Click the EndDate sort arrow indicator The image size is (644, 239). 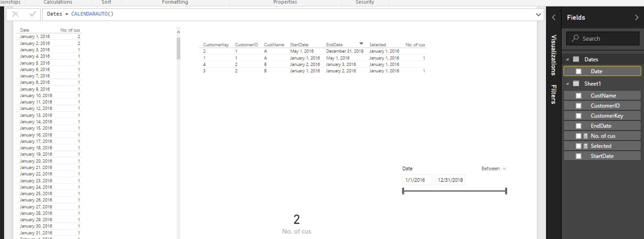coord(361,43)
